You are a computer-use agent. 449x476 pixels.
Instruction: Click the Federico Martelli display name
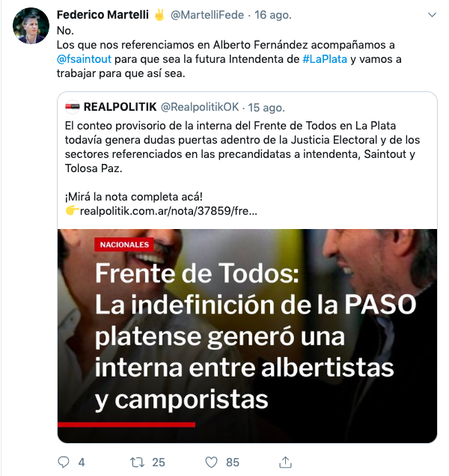click(x=103, y=14)
